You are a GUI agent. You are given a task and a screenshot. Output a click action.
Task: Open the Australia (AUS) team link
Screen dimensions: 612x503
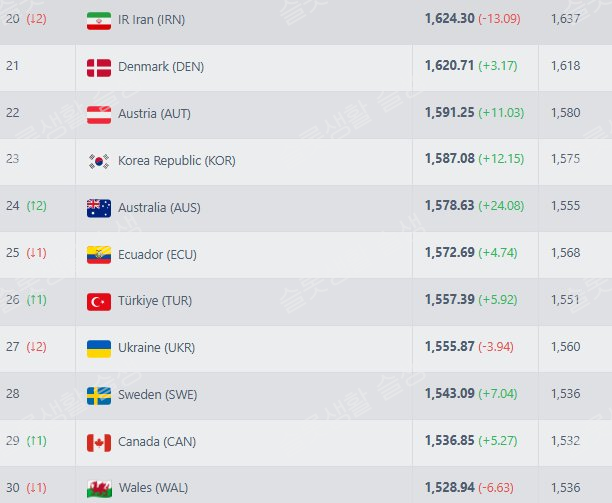(x=159, y=207)
